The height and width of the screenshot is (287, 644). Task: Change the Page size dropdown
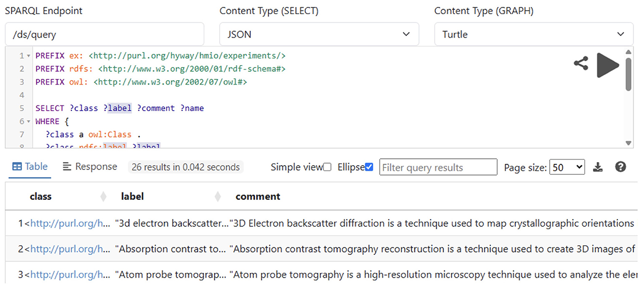point(567,168)
